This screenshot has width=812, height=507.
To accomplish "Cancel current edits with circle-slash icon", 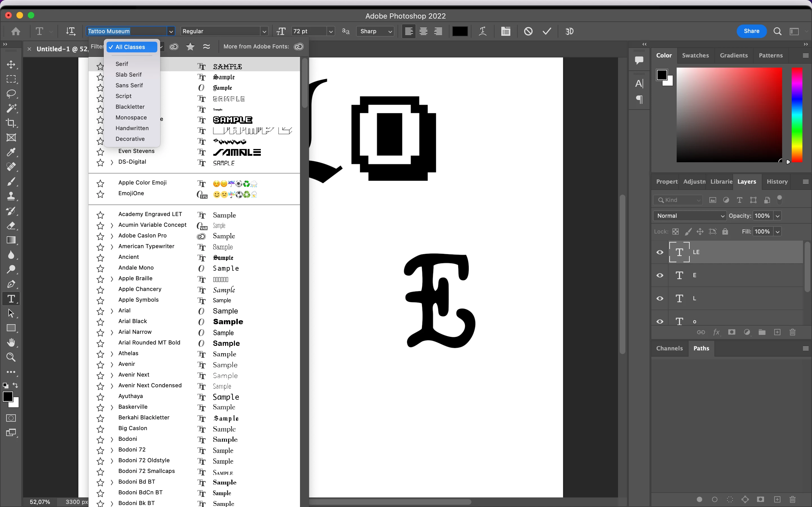I will coord(528,31).
